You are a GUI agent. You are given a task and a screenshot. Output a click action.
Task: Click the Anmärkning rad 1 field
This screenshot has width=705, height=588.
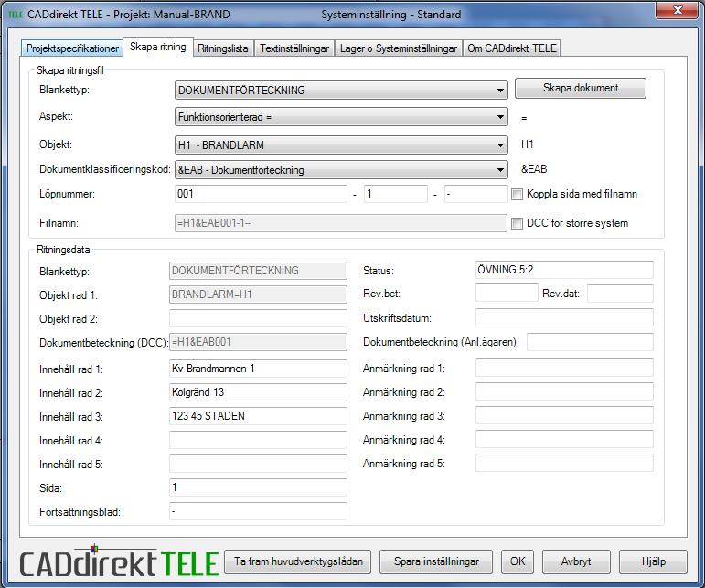tap(564, 368)
